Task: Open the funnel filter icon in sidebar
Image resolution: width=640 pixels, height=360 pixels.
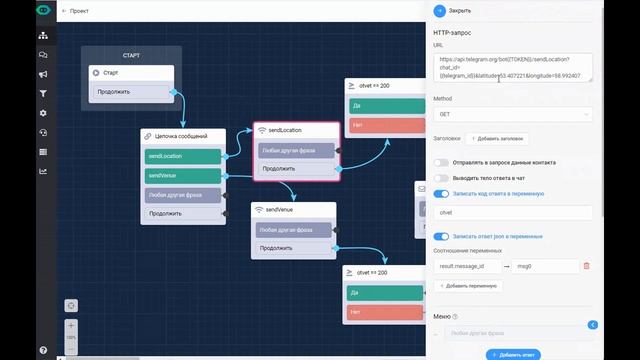Action: click(43, 93)
